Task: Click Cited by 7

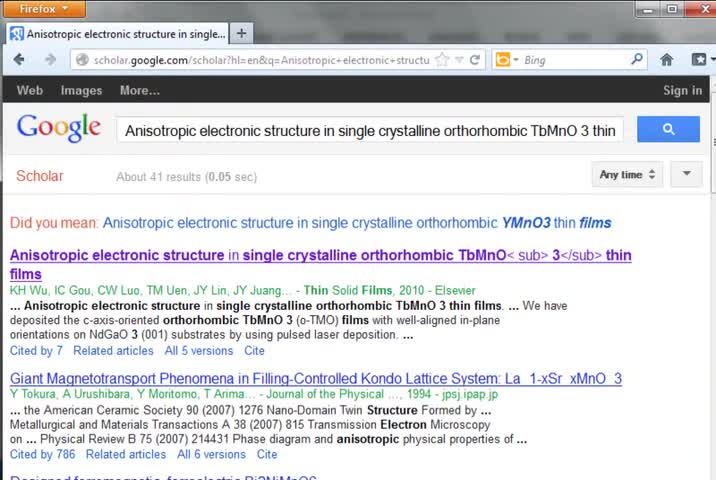Action: click(x=36, y=351)
